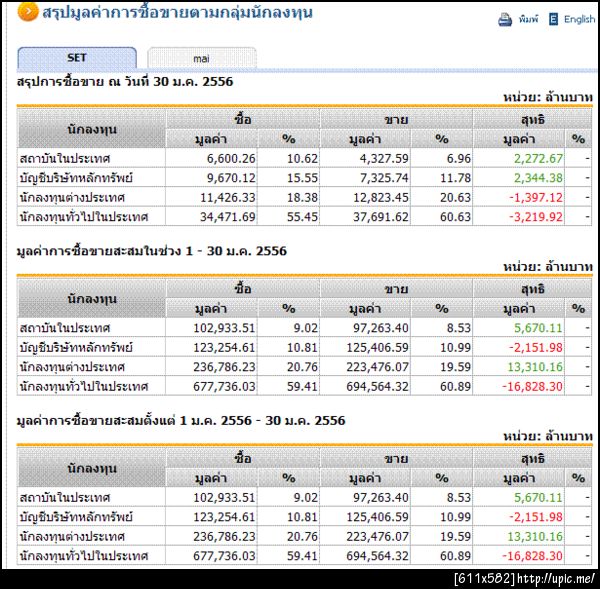Click the English language E icon
The image size is (600, 589).
click(553, 19)
